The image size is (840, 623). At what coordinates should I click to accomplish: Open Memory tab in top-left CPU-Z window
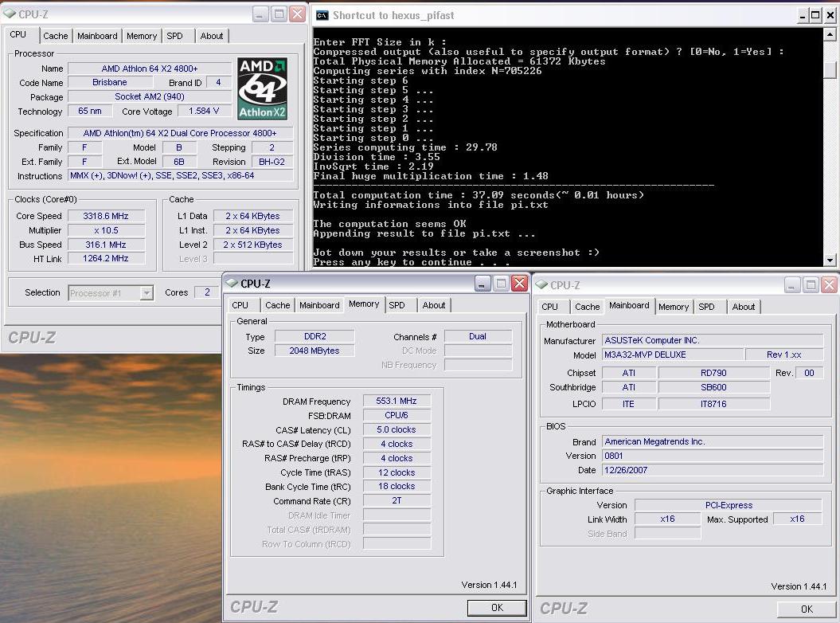click(142, 36)
